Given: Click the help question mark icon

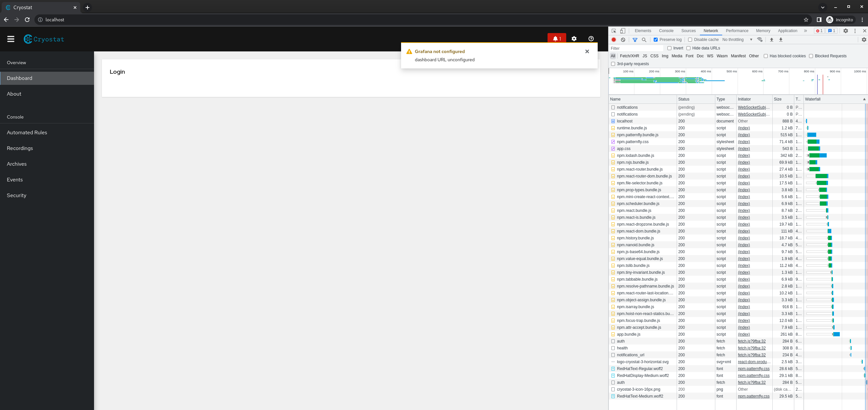Looking at the screenshot, I should coord(591,39).
